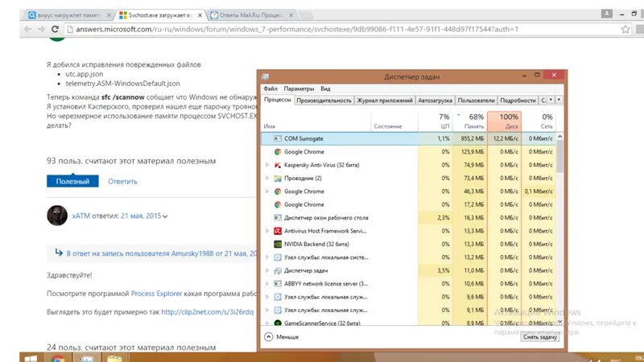Switch to the Автозагрузка tab
This screenshot has height=362, width=644.
point(435,100)
